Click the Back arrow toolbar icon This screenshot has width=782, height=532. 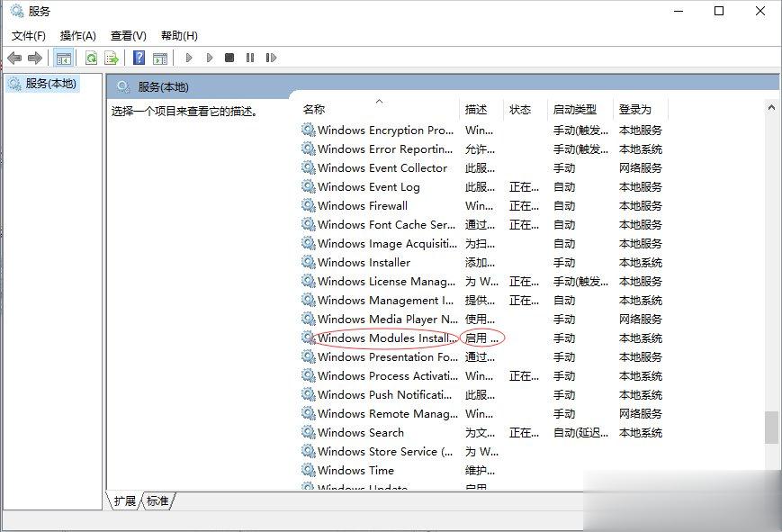pyautogui.click(x=14, y=58)
